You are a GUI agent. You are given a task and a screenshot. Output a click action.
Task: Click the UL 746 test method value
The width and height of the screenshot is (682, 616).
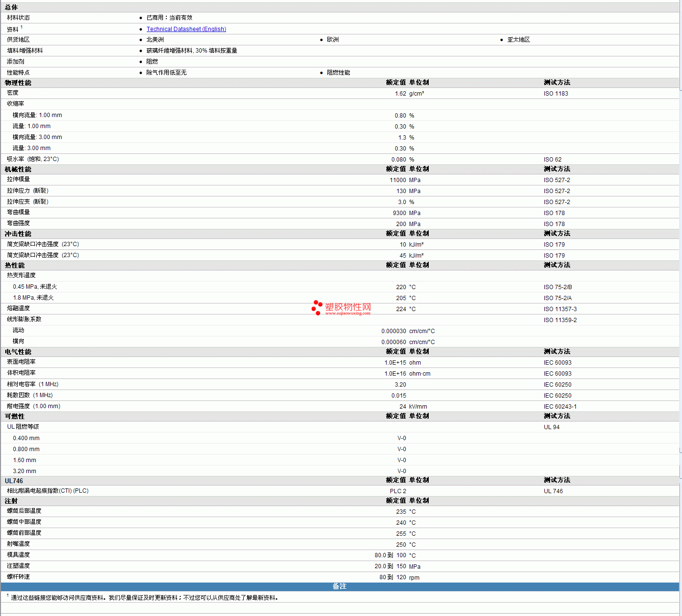(553, 491)
